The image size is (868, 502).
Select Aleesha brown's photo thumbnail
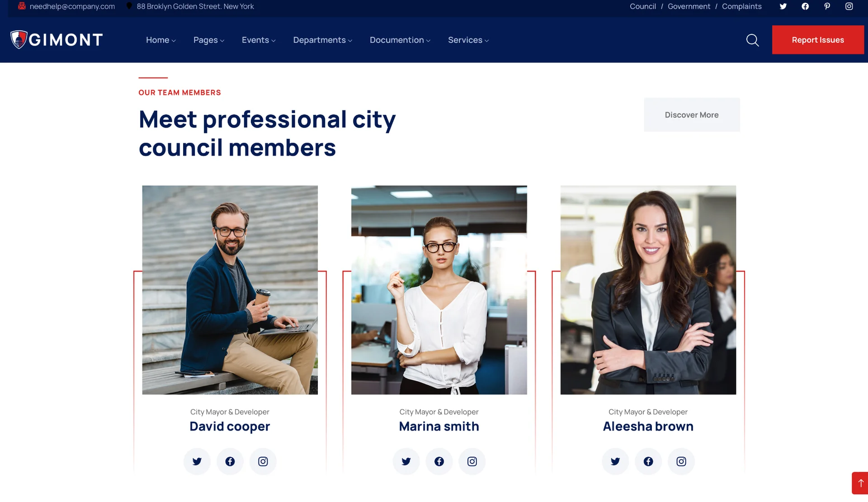648,290
